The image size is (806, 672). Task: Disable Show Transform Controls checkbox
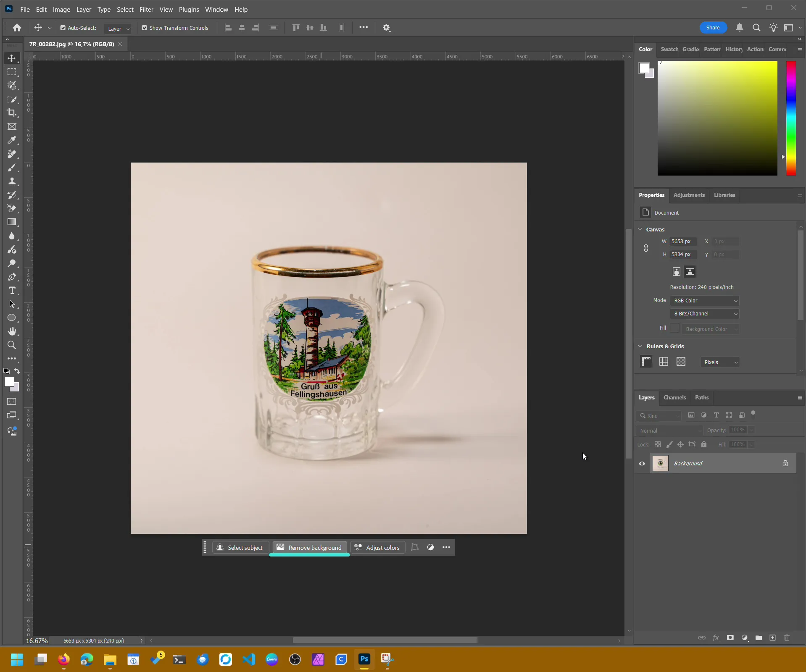pyautogui.click(x=145, y=28)
